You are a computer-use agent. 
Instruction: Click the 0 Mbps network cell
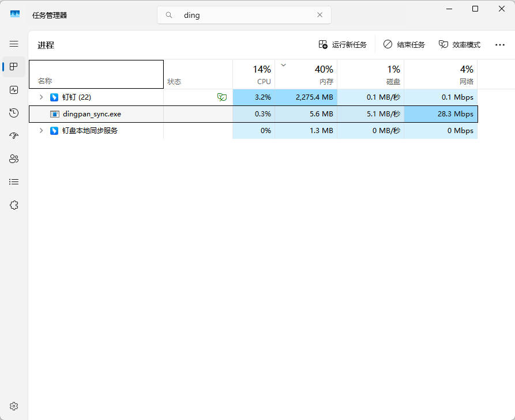point(441,131)
